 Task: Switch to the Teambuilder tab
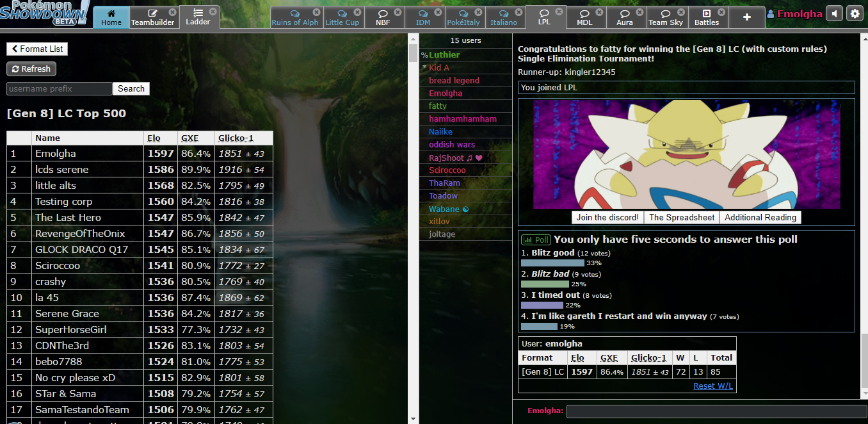[153, 17]
